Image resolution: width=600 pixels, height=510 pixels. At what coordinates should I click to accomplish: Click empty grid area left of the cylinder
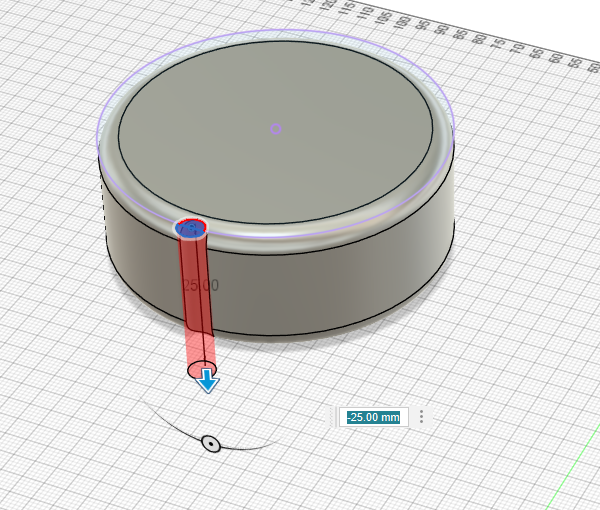pyautogui.click(x=50, y=250)
